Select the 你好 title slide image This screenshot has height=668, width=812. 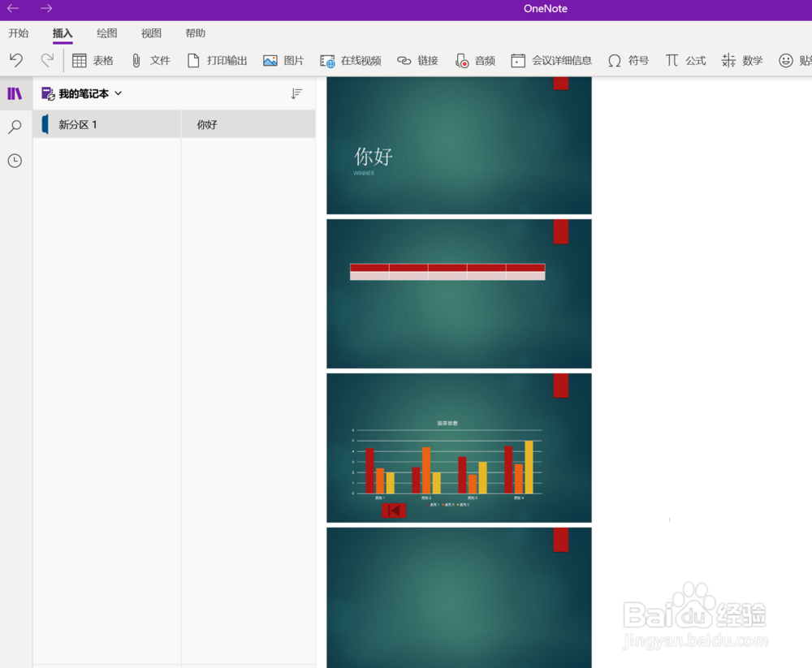459,145
